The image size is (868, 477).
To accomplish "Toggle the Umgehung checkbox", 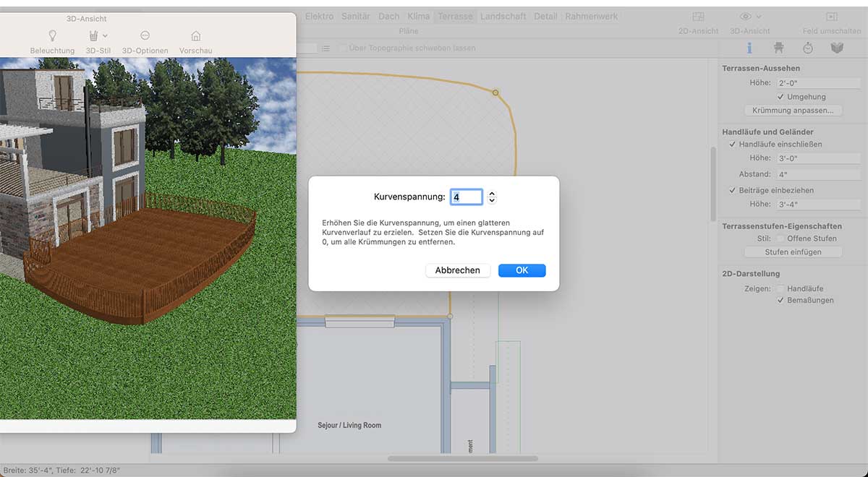I will pyautogui.click(x=780, y=97).
